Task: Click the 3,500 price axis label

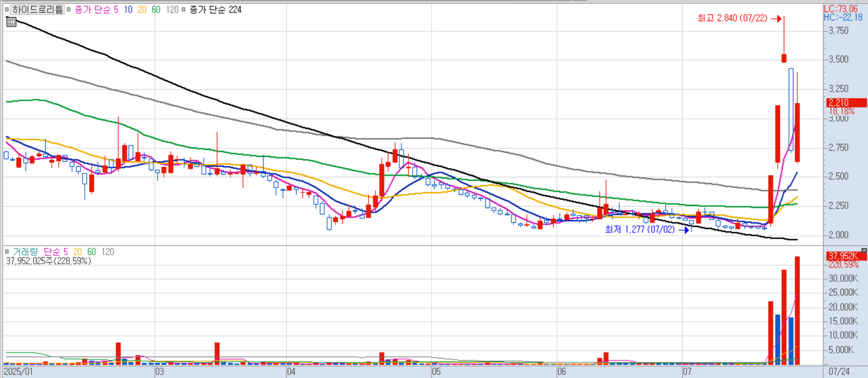Action: tap(839, 59)
